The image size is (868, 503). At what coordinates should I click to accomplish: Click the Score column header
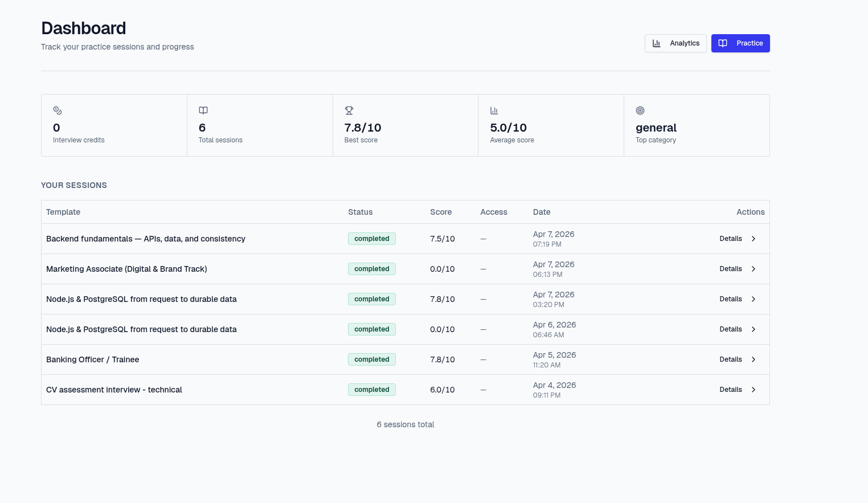pos(441,212)
